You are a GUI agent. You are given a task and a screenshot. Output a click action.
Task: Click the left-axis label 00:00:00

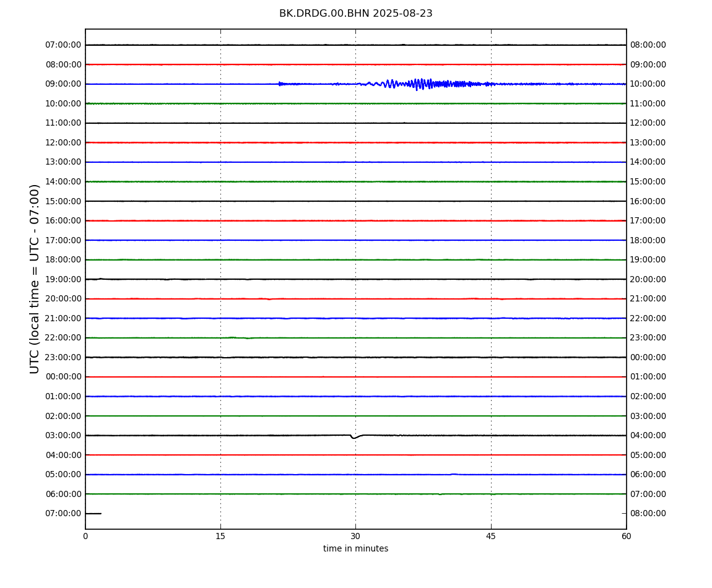[63, 377]
